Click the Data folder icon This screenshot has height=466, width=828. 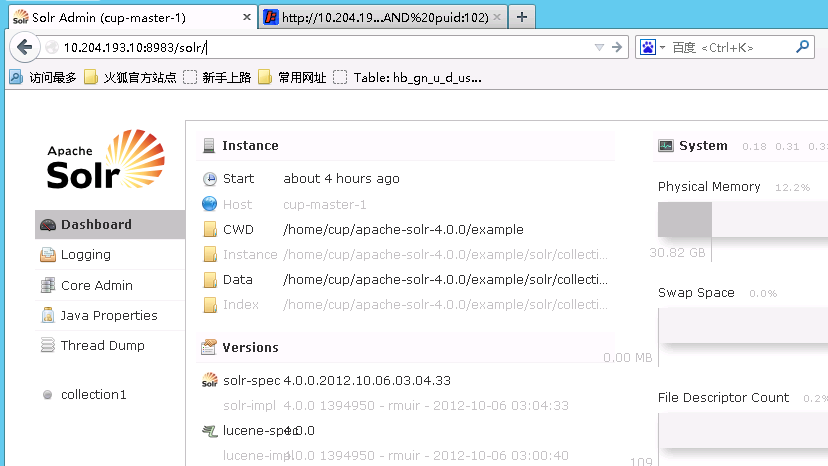coord(210,279)
